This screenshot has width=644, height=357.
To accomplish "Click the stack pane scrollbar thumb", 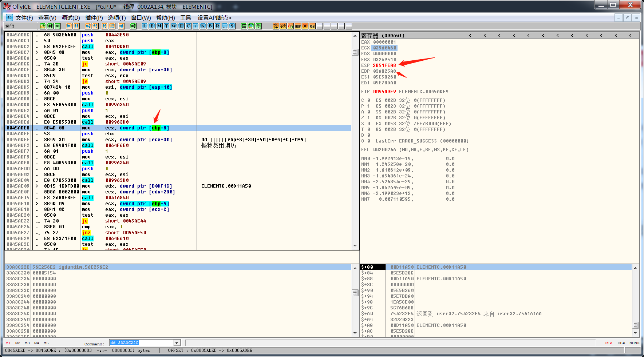I will [x=635, y=325].
